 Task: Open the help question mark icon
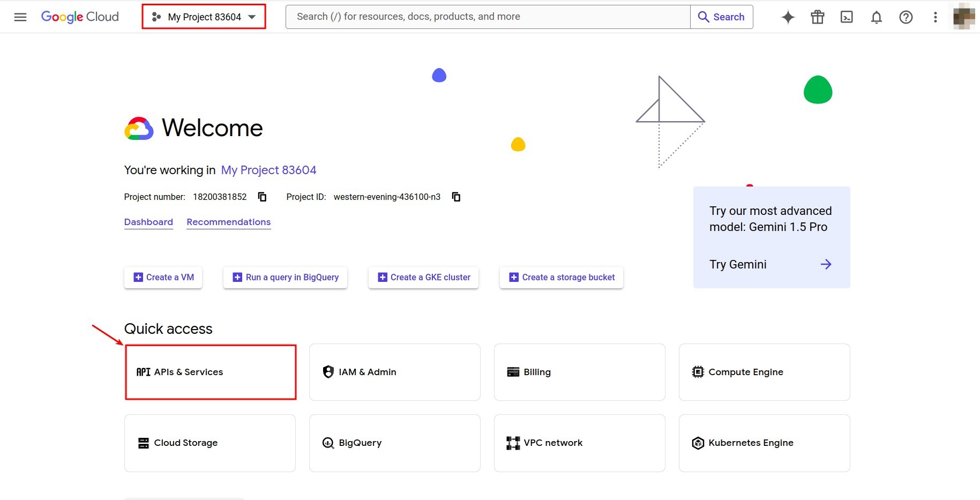tap(906, 17)
